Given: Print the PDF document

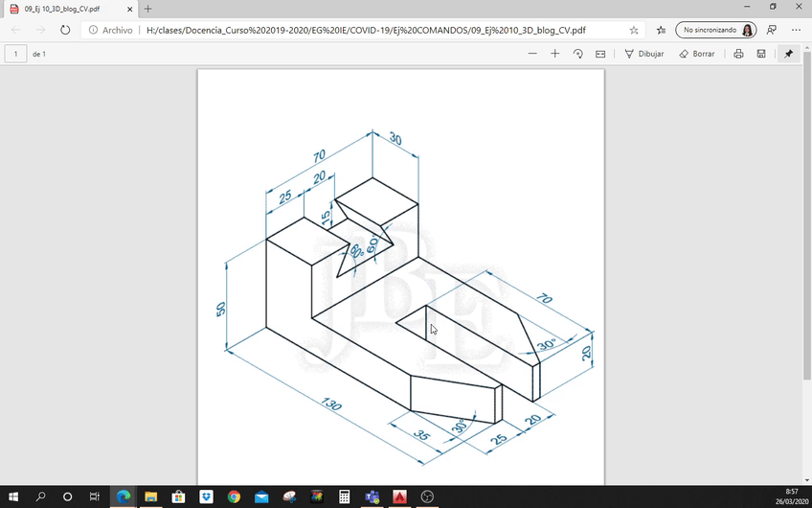Looking at the screenshot, I should [x=738, y=54].
